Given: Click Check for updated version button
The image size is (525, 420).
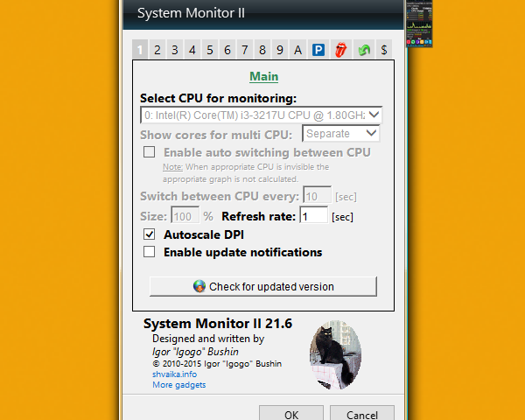Looking at the screenshot, I should pyautogui.click(x=263, y=286).
